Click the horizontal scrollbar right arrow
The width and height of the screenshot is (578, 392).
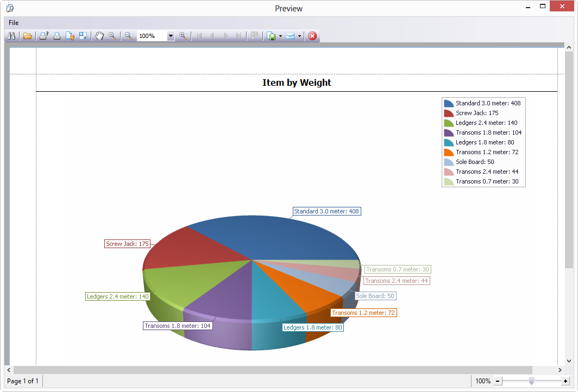[560, 370]
